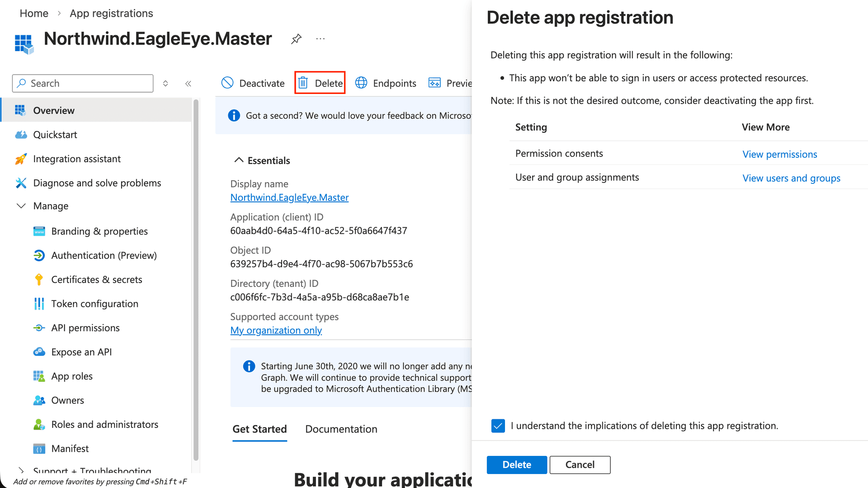Image resolution: width=868 pixels, height=488 pixels.
Task: Open Expose an API cloud item
Action: [81, 352]
